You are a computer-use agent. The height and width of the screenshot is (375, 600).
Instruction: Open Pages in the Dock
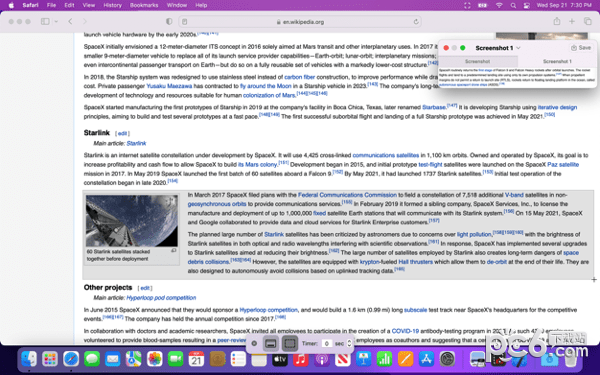point(406,359)
